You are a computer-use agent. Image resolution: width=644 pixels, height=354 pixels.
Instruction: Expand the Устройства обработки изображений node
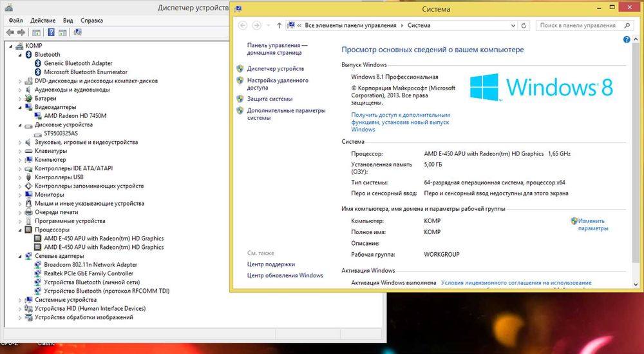tap(20, 317)
